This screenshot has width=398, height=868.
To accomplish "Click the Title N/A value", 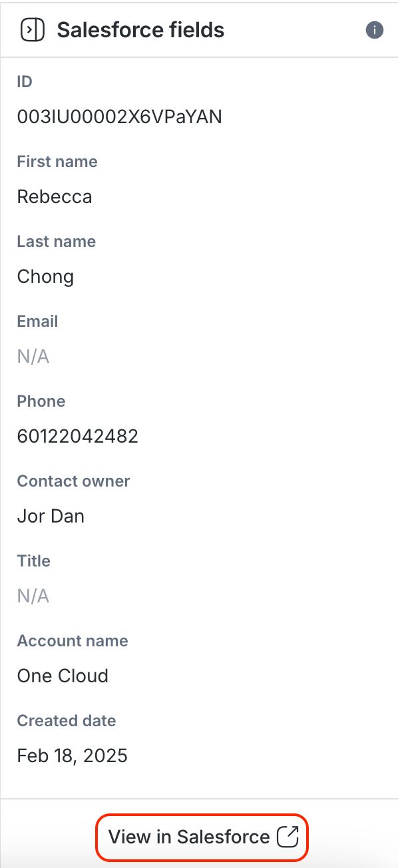I will (x=33, y=596).
